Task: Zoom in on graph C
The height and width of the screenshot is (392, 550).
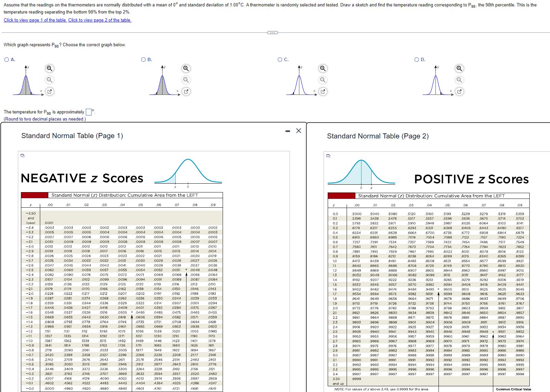Action: pos(322,68)
